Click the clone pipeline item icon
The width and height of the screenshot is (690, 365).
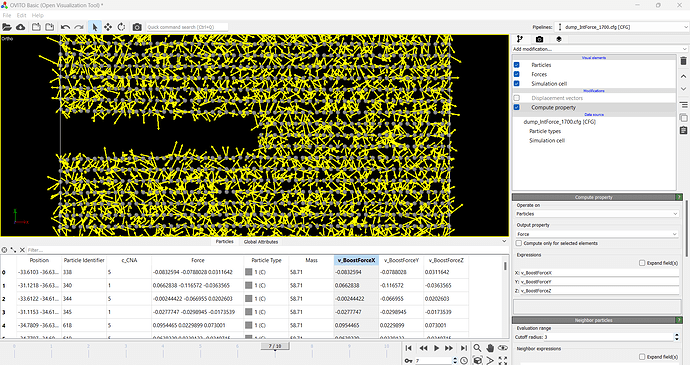click(683, 118)
